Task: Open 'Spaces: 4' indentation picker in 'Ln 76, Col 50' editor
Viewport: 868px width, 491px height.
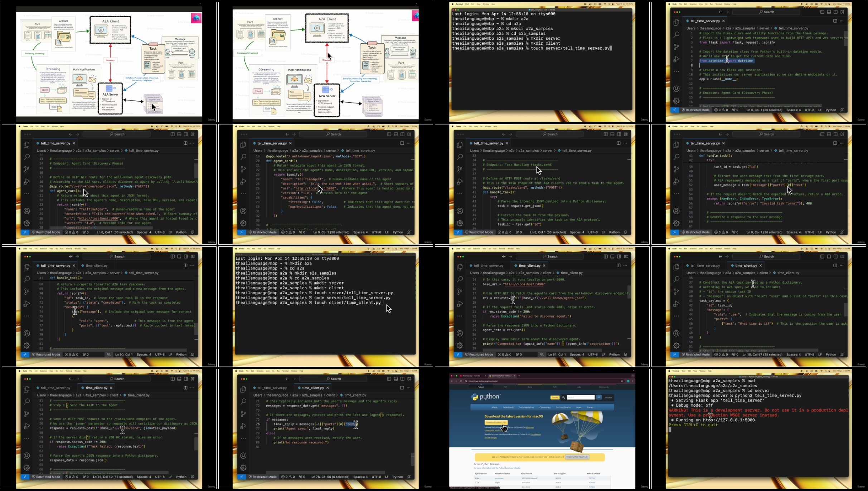Action: [x=360, y=477]
